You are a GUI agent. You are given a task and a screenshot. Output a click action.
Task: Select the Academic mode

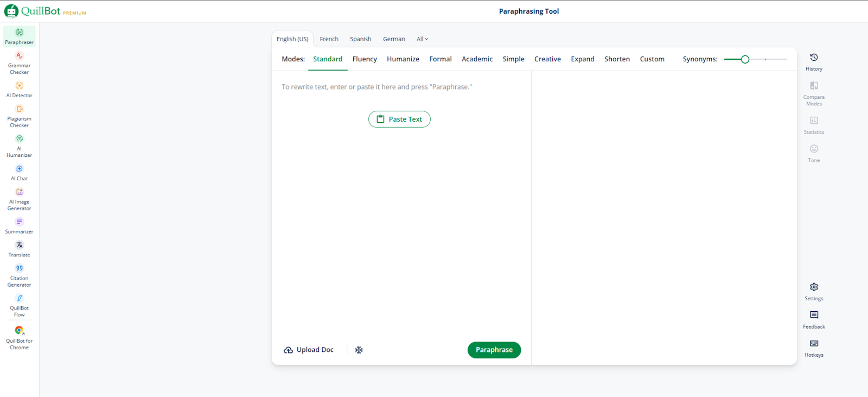tap(477, 59)
